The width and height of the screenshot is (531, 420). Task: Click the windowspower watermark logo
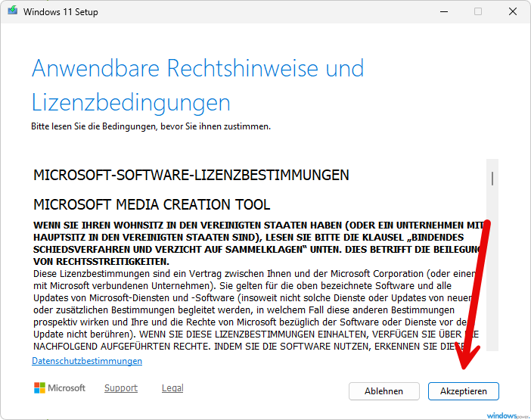[507, 415]
